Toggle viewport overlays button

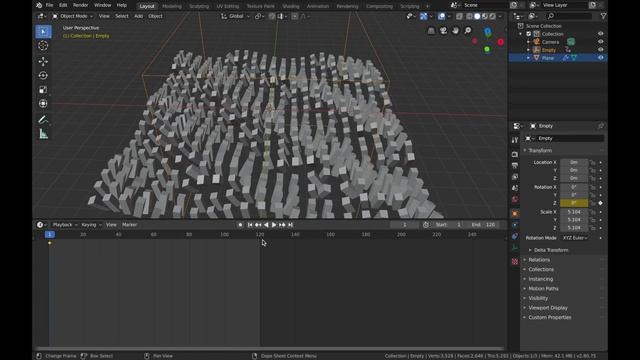(441, 16)
